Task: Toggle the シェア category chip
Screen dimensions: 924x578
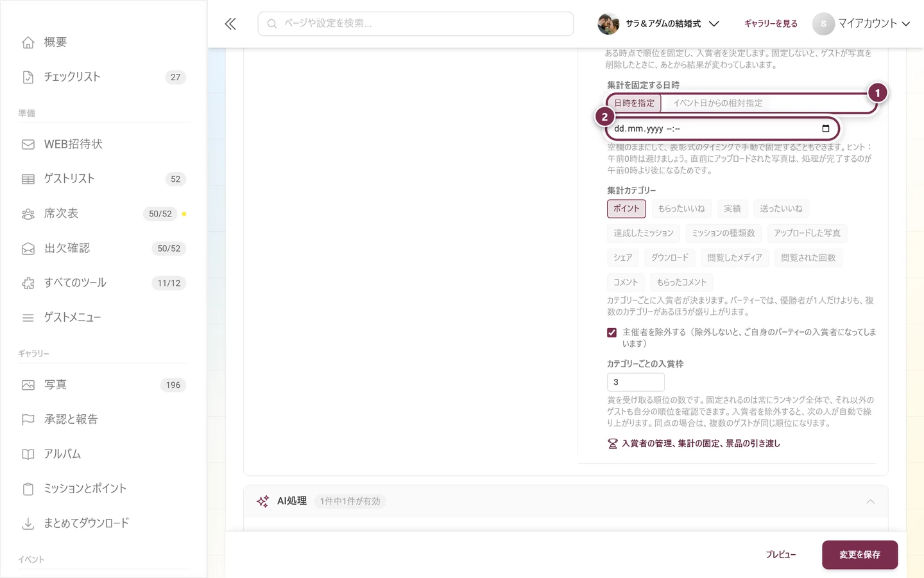Action: click(x=623, y=258)
